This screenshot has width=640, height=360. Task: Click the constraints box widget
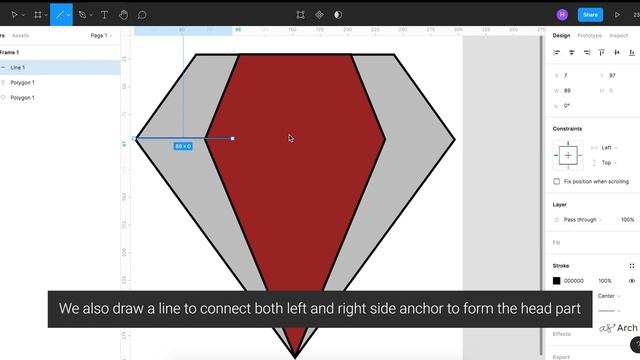tap(568, 155)
